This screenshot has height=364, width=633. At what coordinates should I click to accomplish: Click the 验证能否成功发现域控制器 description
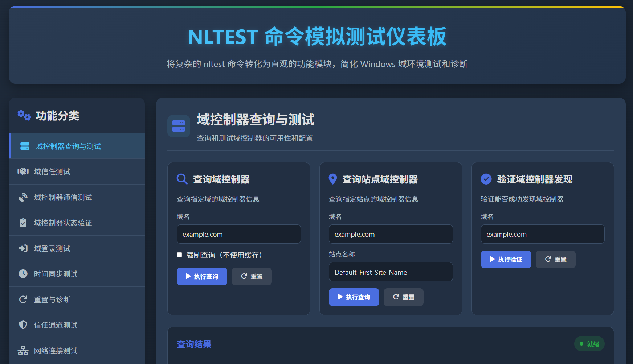(522, 199)
